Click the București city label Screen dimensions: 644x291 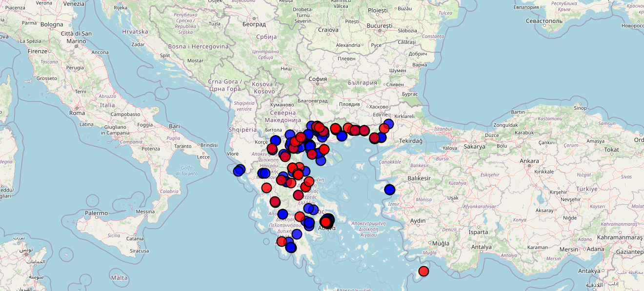click(379, 25)
